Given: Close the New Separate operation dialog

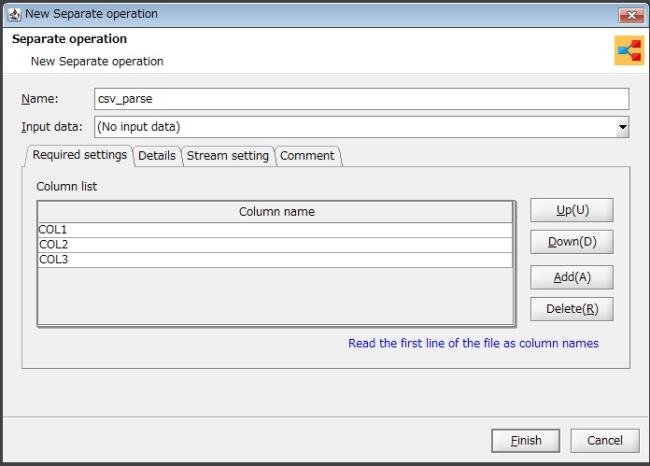Looking at the screenshot, I should pyautogui.click(x=629, y=14).
